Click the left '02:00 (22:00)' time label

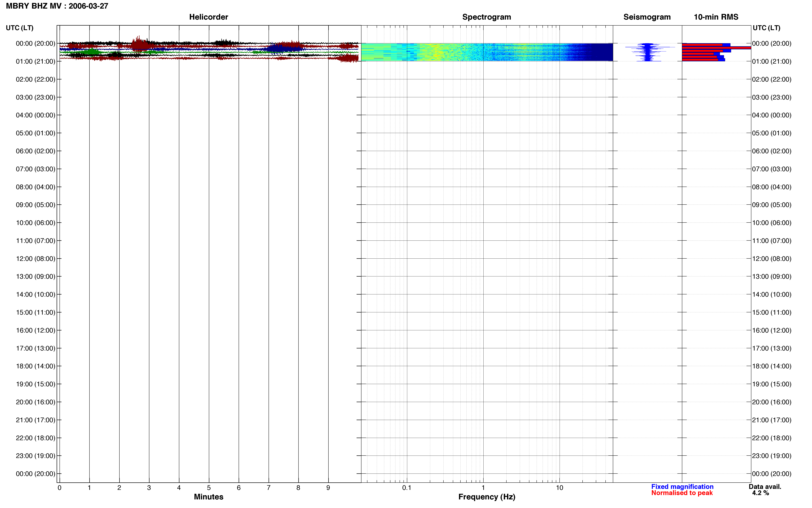click(36, 79)
